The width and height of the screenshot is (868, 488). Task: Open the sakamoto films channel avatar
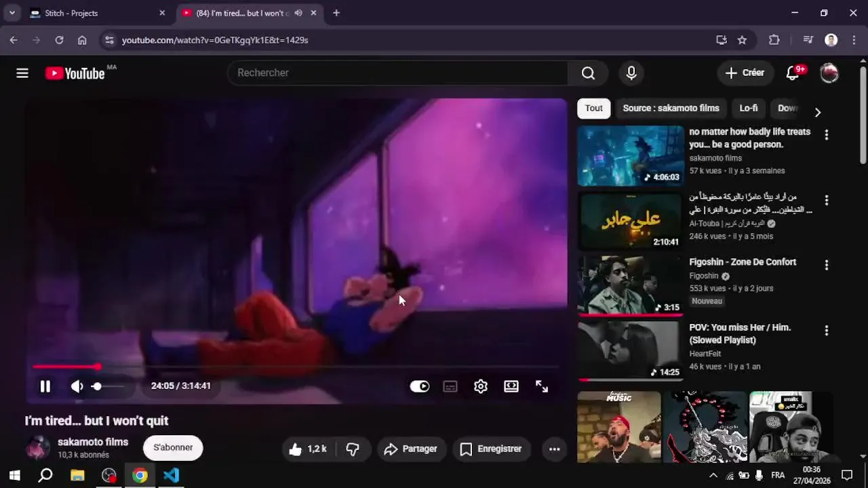[x=38, y=447]
